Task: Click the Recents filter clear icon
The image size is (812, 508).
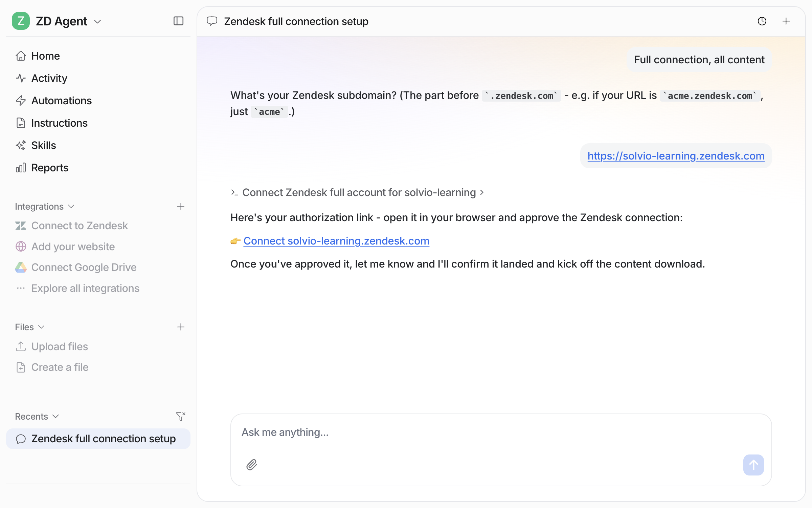Action: click(181, 416)
